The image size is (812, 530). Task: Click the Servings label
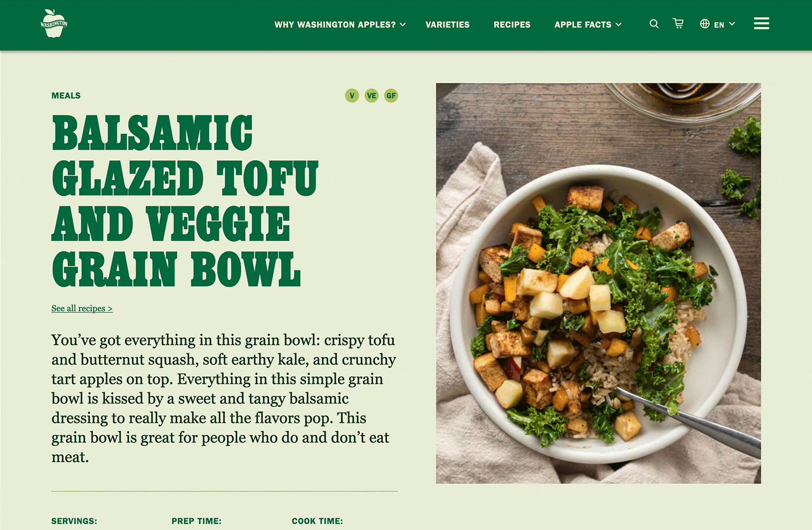(74, 521)
